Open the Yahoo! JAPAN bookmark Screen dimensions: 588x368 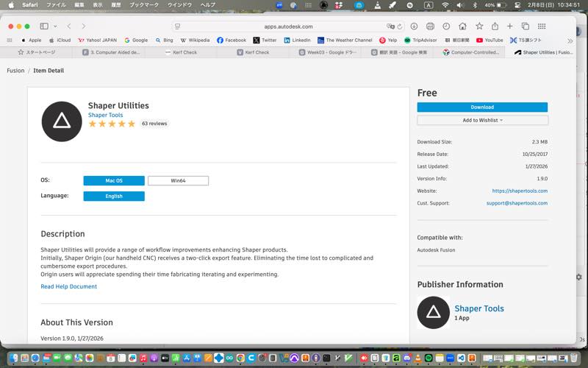pyautogui.click(x=98, y=40)
